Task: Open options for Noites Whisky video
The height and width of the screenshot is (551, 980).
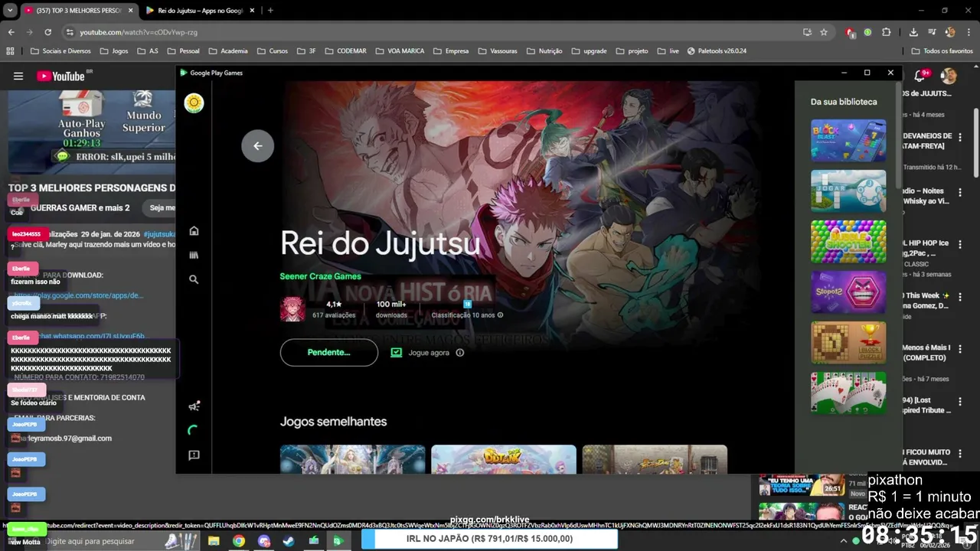Action: [960, 191]
